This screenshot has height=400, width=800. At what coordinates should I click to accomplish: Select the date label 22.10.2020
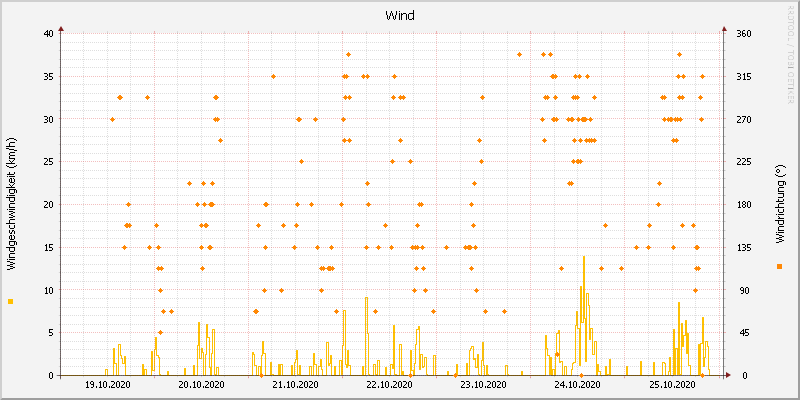[x=389, y=384]
